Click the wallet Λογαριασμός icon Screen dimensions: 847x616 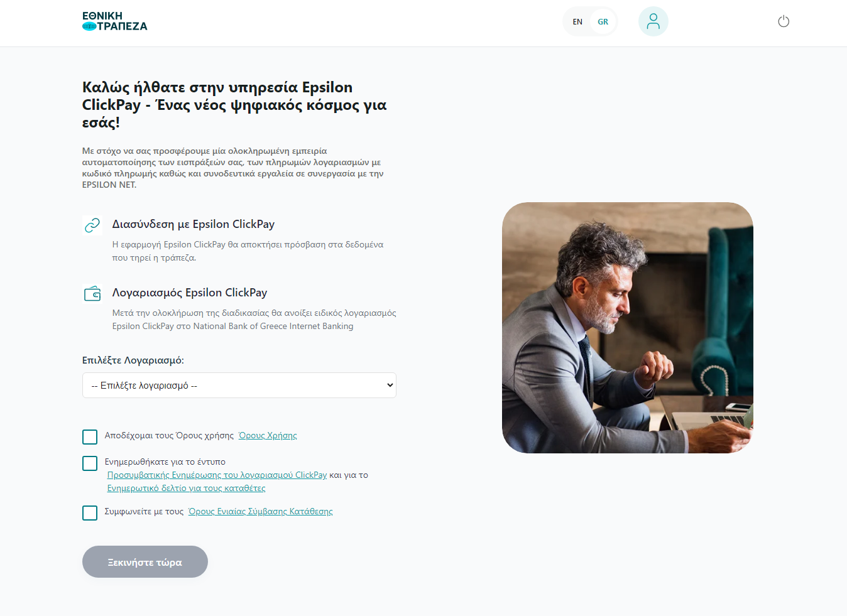click(x=92, y=293)
